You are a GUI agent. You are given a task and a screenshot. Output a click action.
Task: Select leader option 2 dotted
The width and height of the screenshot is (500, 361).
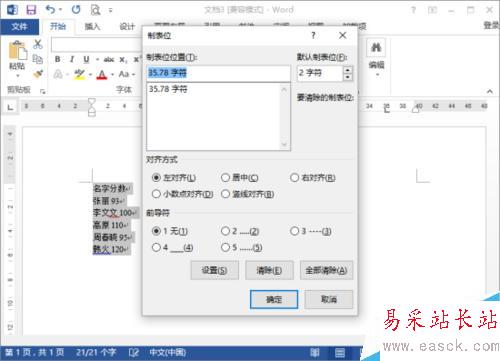(225, 231)
